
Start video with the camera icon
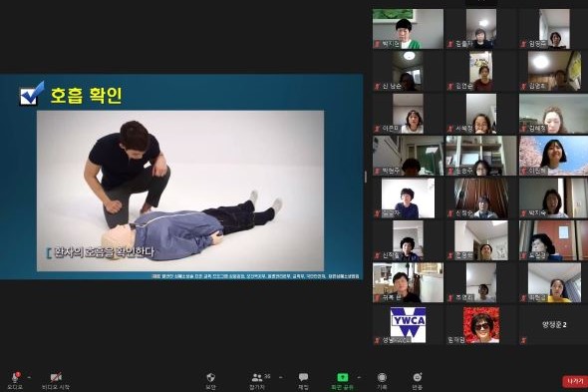coord(56,377)
